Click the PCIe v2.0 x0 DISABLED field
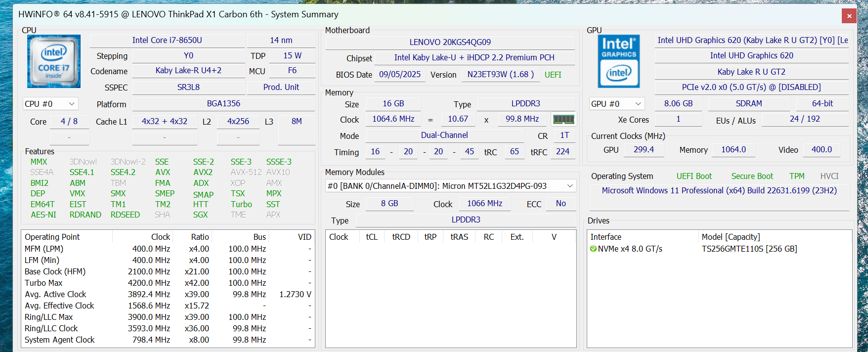The height and width of the screenshot is (352, 868). [x=751, y=88]
